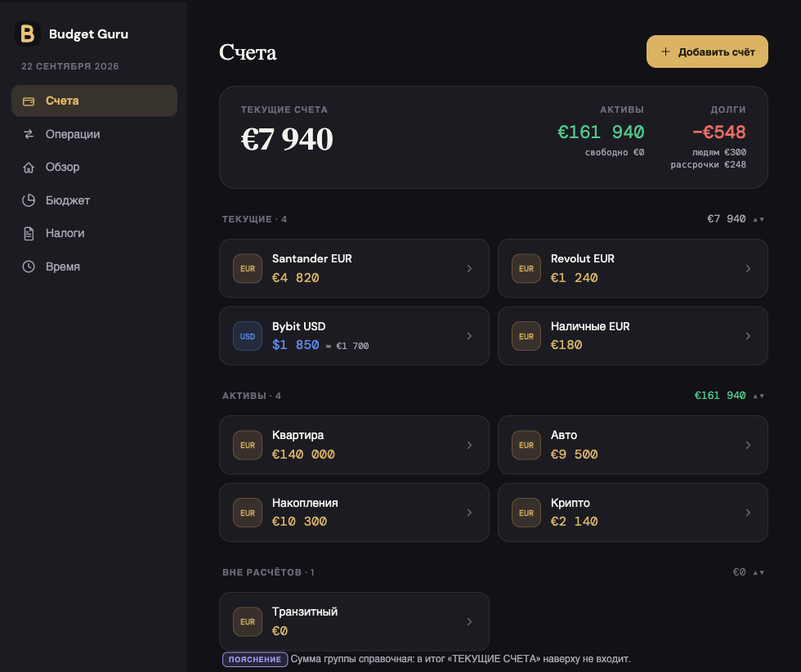Click the Пояснение badge
Screen dimensions: 801x672
pos(255,659)
